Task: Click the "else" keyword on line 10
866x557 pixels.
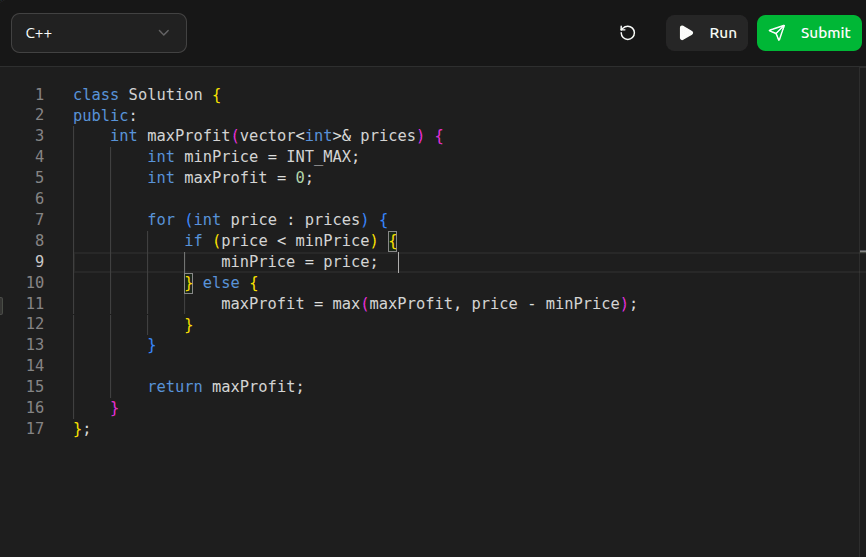Action: (x=221, y=283)
